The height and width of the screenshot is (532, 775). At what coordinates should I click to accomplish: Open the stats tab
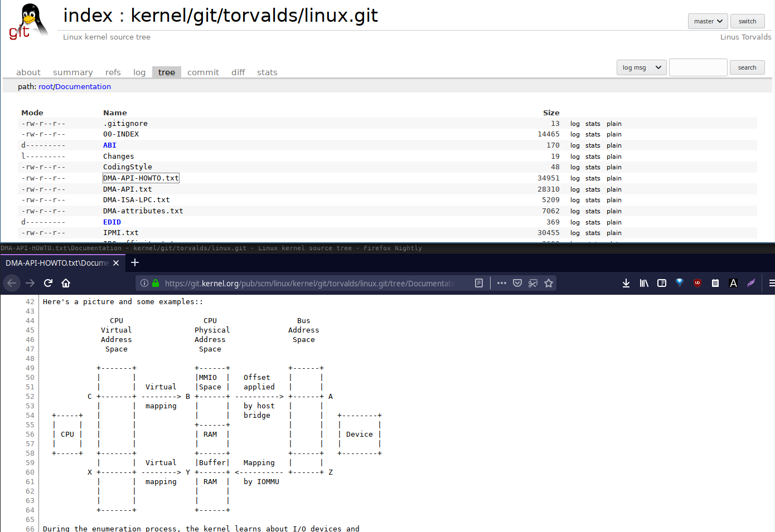267,72
